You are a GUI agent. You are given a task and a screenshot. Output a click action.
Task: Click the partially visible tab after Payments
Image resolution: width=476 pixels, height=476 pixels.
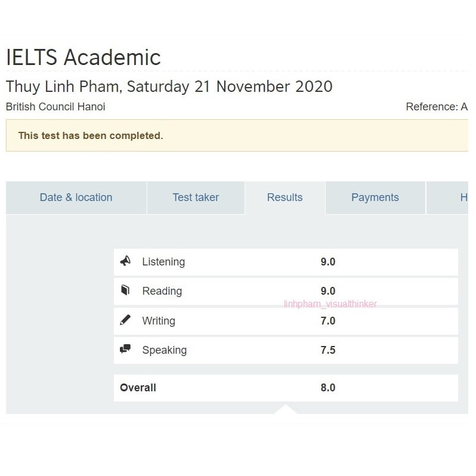[463, 197]
